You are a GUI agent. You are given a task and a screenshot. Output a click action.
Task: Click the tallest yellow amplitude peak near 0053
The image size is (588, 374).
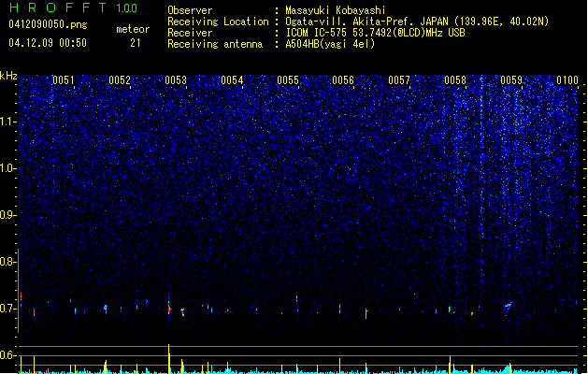click(x=169, y=358)
